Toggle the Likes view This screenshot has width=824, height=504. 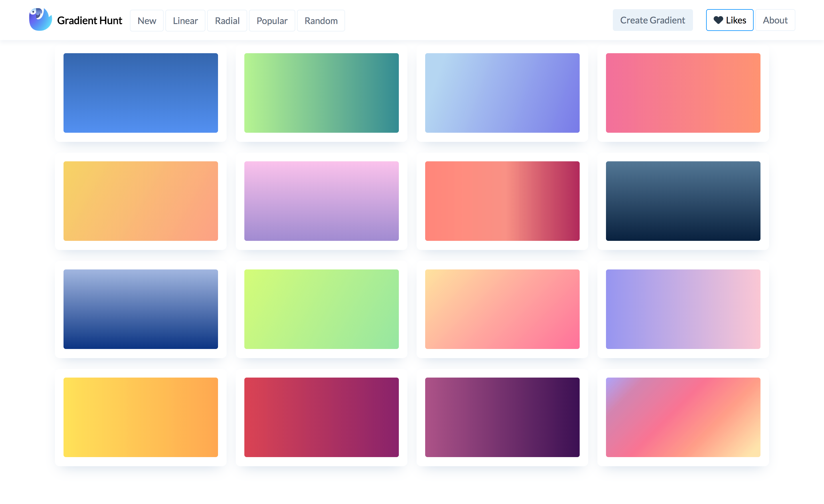point(729,20)
